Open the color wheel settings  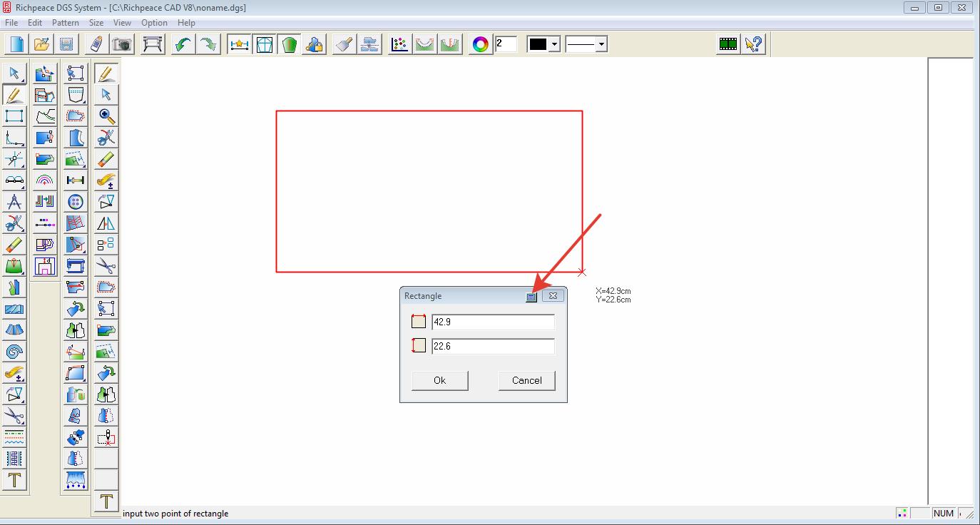[x=481, y=44]
